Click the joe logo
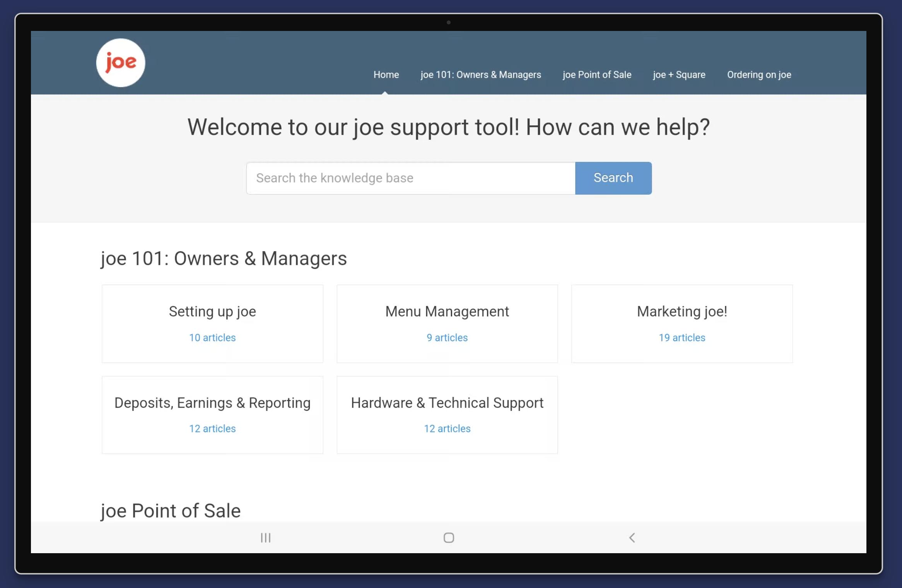Viewport: 902px width, 588px height. click(x=121, y=63)
